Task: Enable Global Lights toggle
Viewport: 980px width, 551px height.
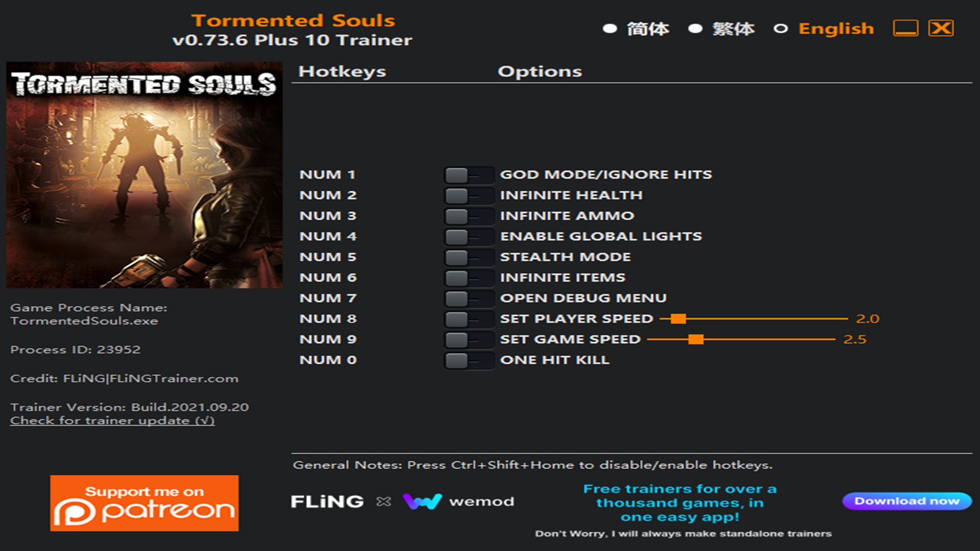Action: point(468,237)
